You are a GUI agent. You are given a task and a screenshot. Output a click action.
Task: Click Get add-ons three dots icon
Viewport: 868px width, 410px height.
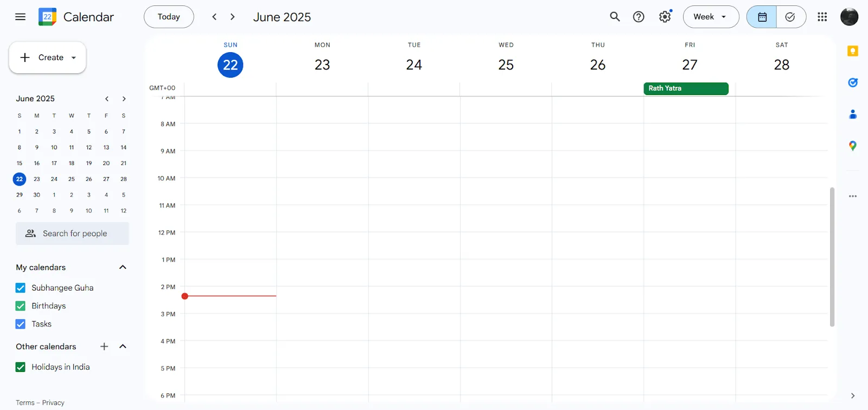point(853,196)
